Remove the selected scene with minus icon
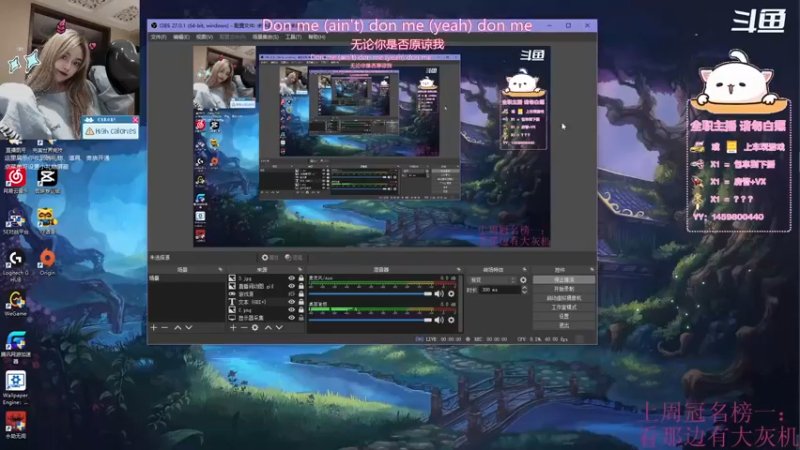This screenshot has height=450, width=800. click(x=165, y=328)
